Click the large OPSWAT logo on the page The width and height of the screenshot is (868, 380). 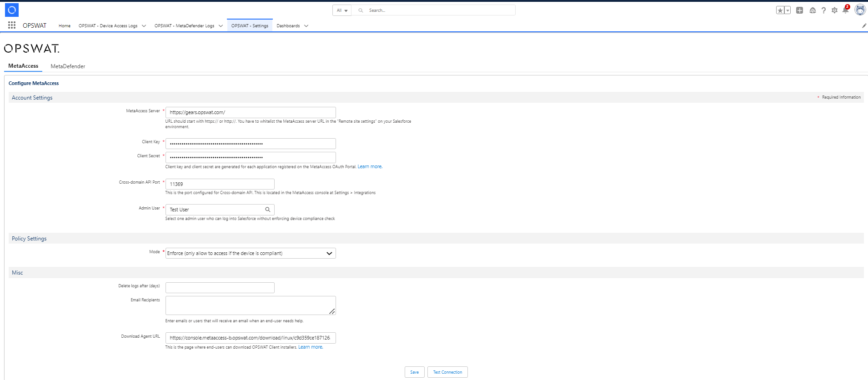click(x=32, y=49)
